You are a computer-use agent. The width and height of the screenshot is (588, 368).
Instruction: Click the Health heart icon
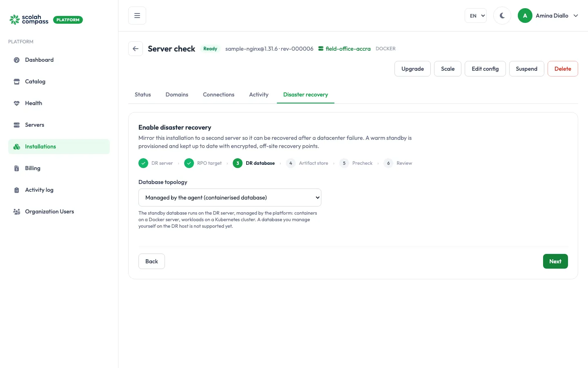pos(17,103)
